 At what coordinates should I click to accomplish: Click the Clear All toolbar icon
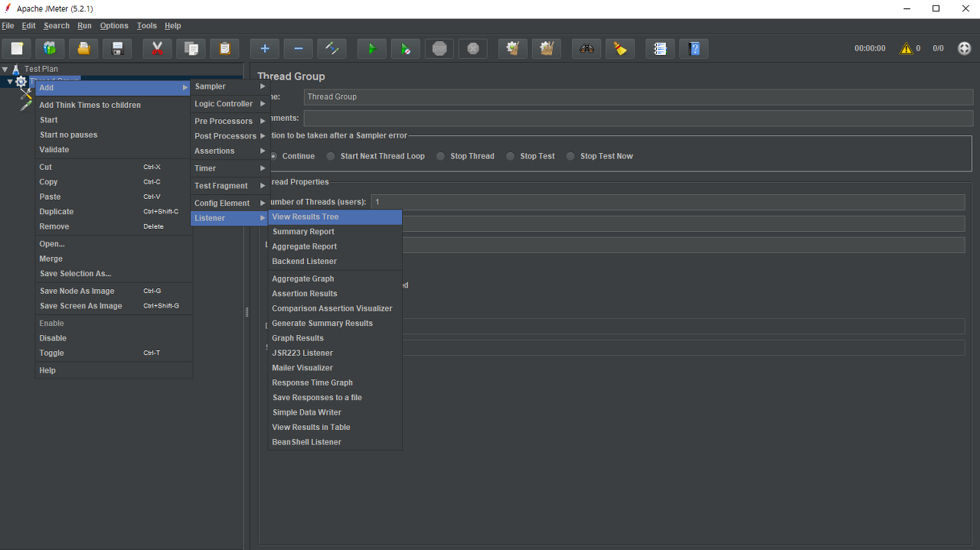[547, 49]
